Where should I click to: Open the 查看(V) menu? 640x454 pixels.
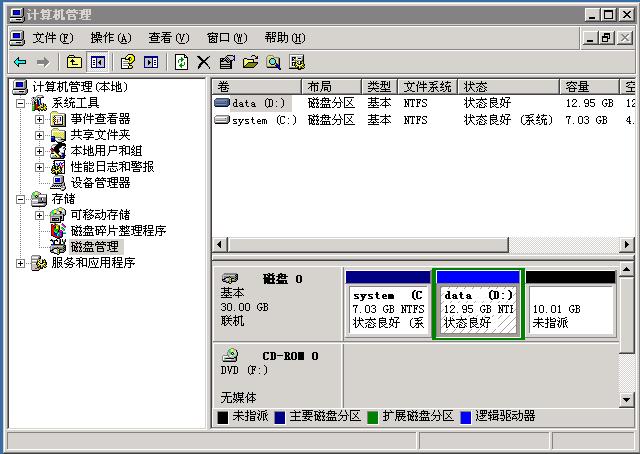tap(168, 38)
